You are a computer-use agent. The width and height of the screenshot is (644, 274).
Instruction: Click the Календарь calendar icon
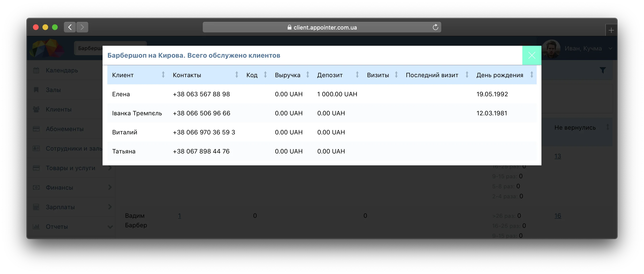pos(36,70)
